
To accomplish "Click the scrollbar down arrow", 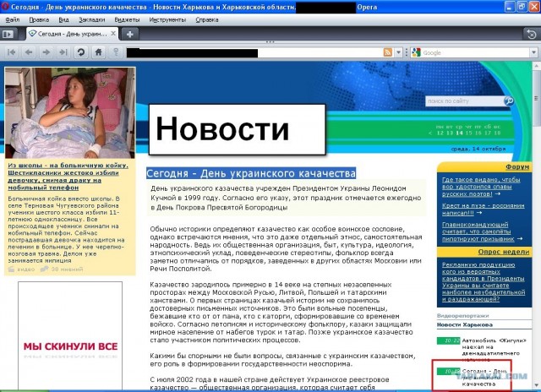I will pyautogui.click(x=537, y=384).
